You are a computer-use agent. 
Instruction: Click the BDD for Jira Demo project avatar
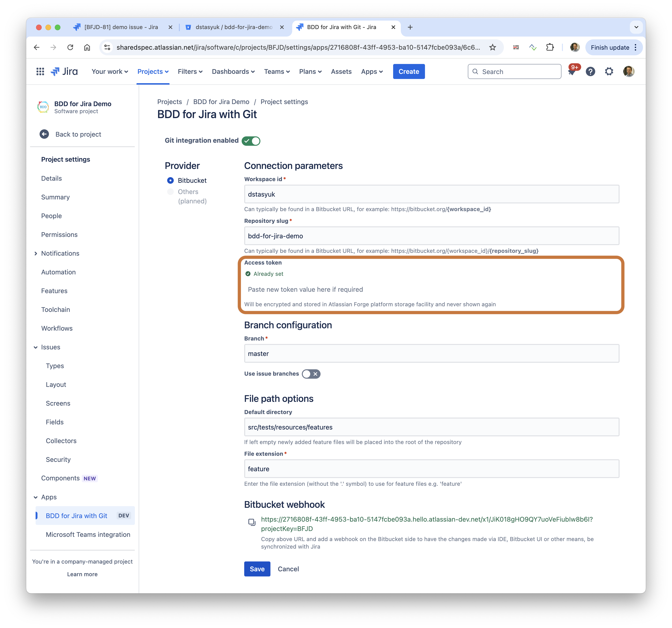(x=43, y=107)
